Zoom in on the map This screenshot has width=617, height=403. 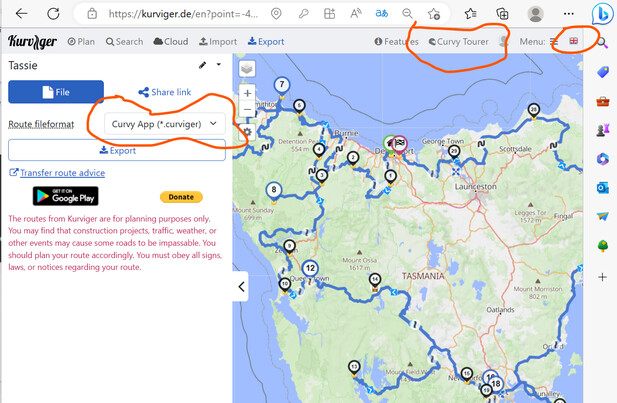[247, 93]
